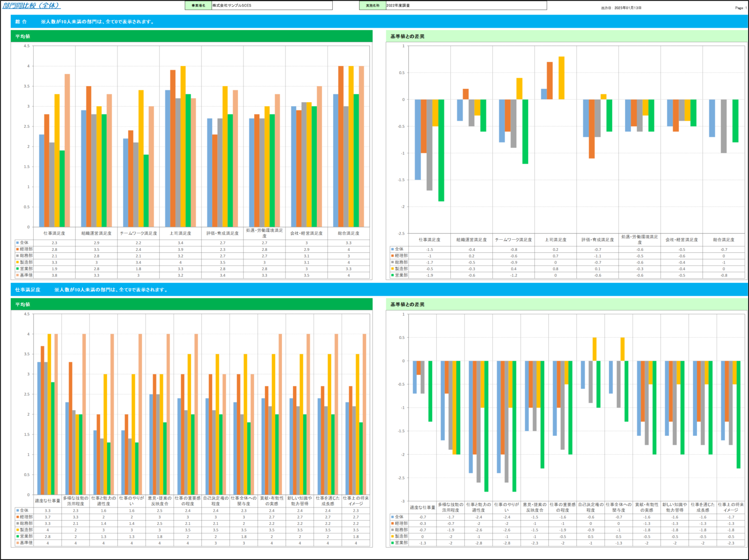Screen dimensions: 749x560
Task: Click orange 経理部 legend swatch in top-left chart
Action: 17,250
